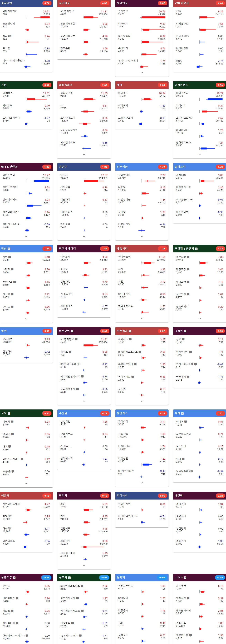Show more stocks under 품절주
Viewport: 226px width, 644px height.
[84, 236]
